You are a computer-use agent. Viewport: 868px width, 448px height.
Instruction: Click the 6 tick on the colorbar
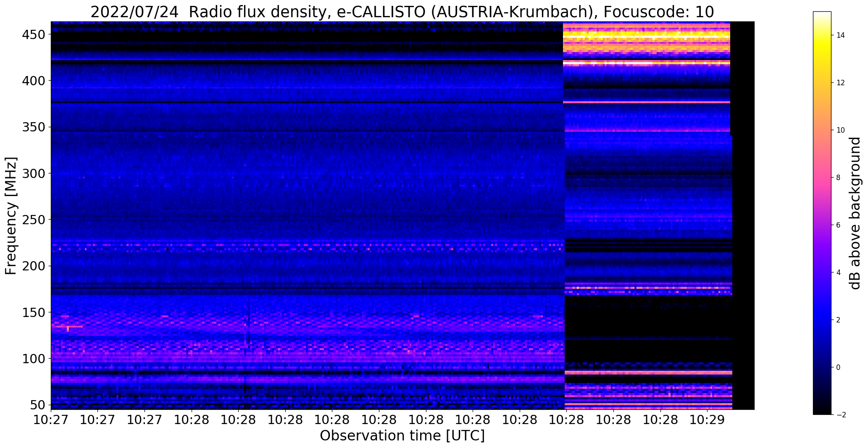(x=839, y=225)
